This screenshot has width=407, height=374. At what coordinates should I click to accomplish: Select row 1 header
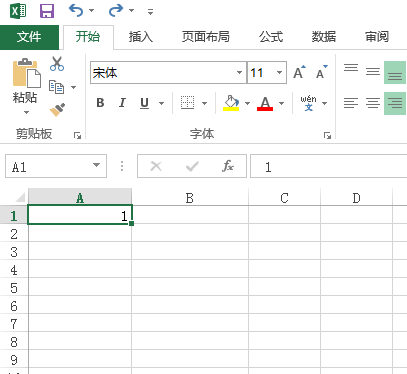click(14, 215)
